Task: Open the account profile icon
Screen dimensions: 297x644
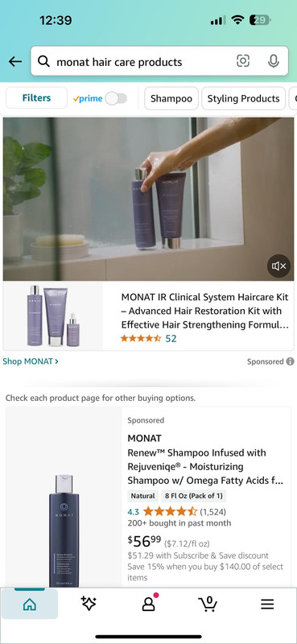Action: [x=149, y=603]
